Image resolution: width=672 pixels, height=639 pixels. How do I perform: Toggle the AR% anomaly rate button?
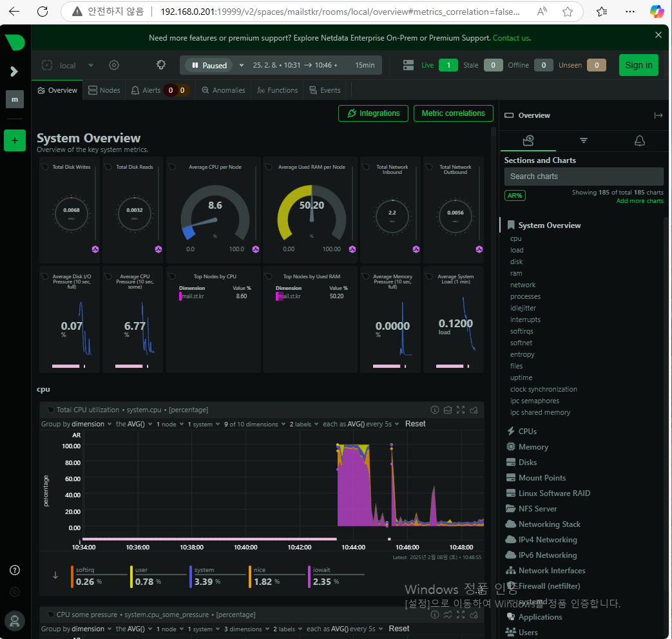click(515, 195)
